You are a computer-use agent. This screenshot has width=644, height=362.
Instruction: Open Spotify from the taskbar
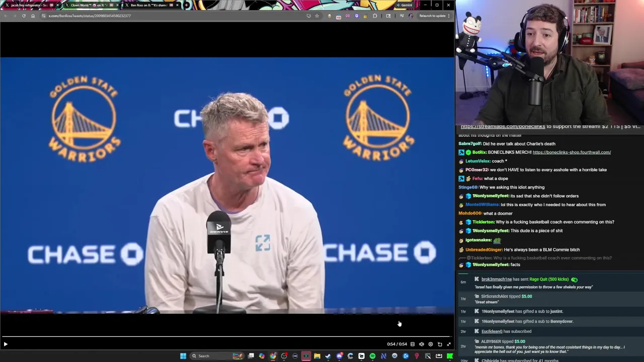372,356
